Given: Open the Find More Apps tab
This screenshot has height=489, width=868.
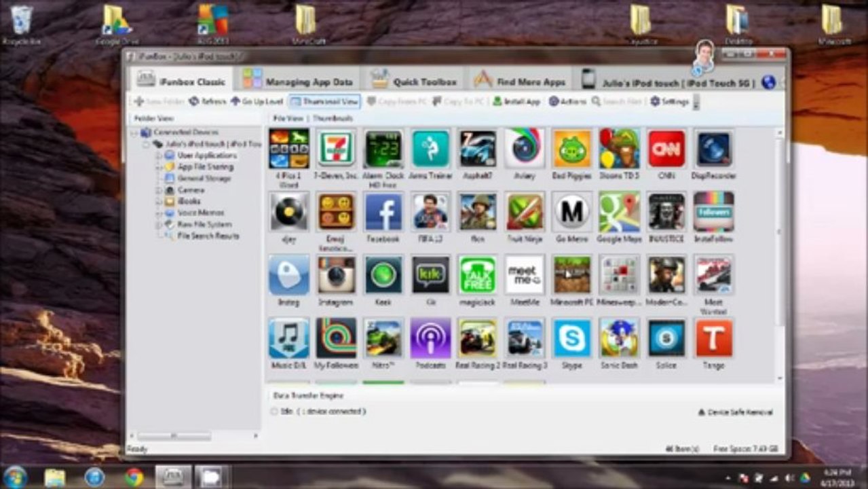Looking at the screenshot, I should [520, 80].
